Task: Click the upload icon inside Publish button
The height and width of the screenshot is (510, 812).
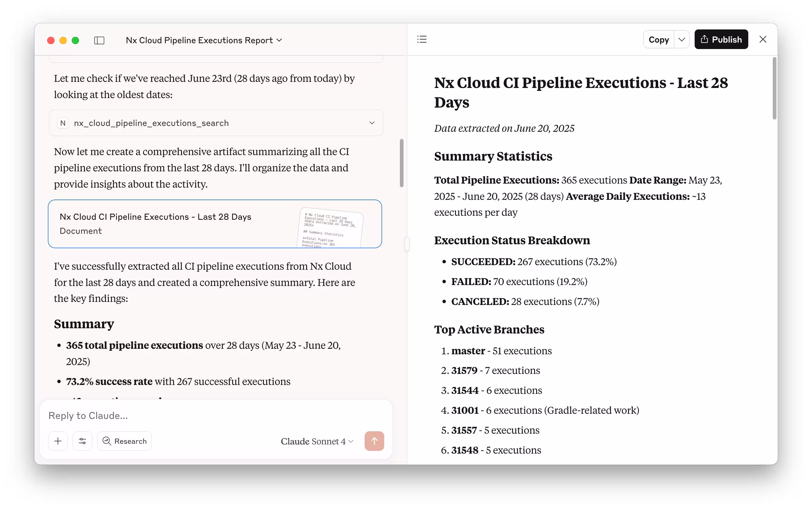Action: coord(704,39)
